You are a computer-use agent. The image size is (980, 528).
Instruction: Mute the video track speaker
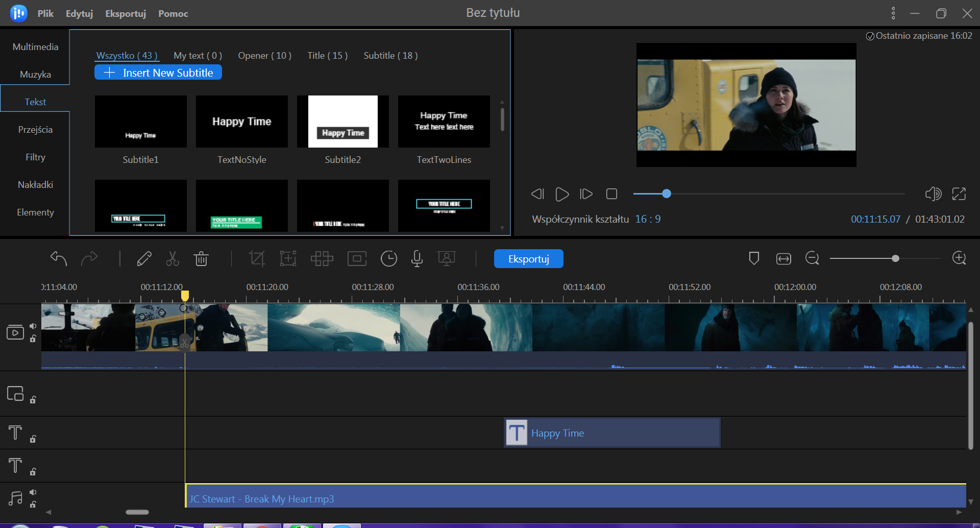pos(33,326)
